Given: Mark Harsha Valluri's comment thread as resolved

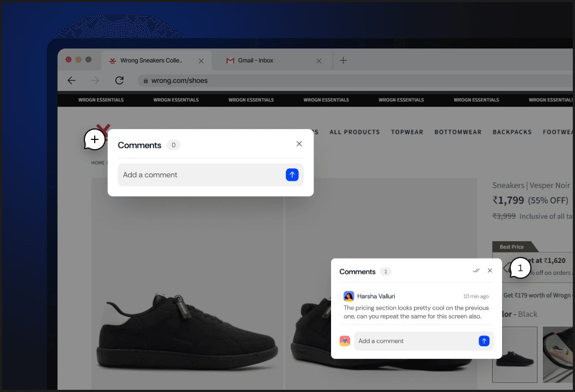Looking at the screenshot, I should point(476,271).
